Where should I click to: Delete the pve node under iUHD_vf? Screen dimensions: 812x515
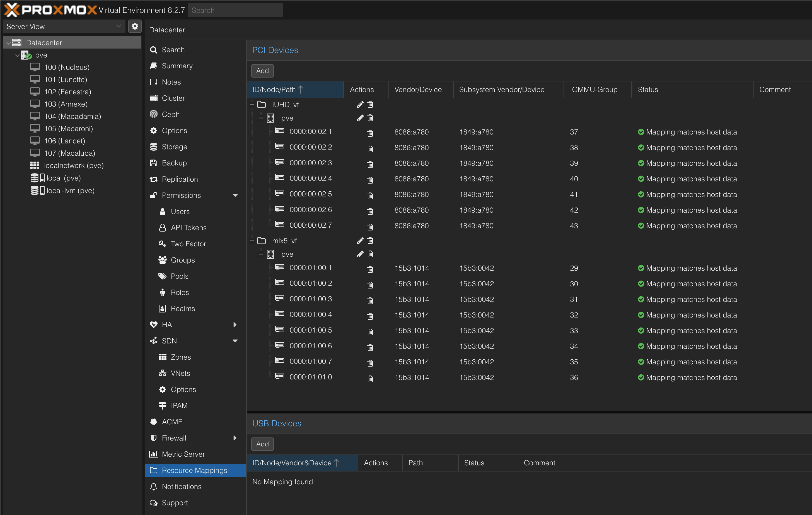tap(370, 118)
